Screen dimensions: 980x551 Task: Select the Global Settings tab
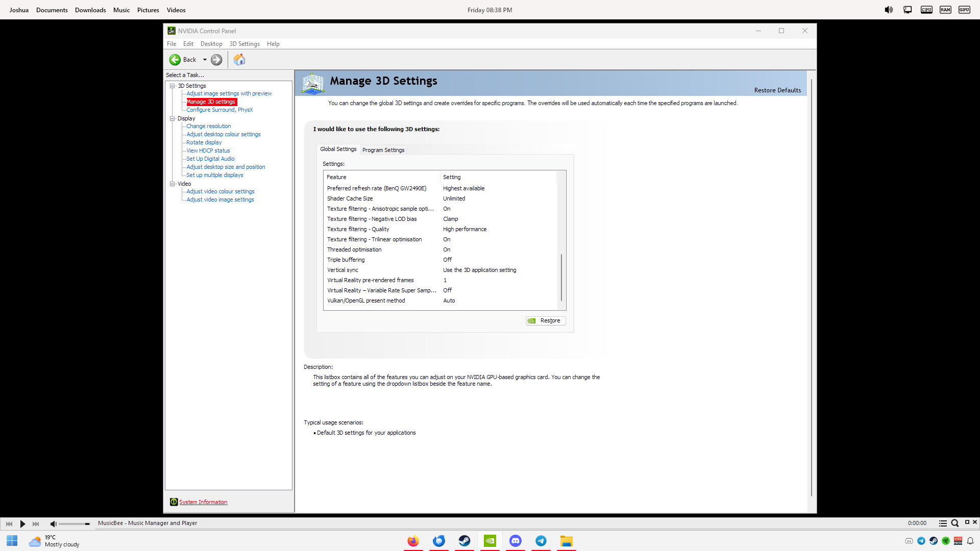click(x=338, y=149)
